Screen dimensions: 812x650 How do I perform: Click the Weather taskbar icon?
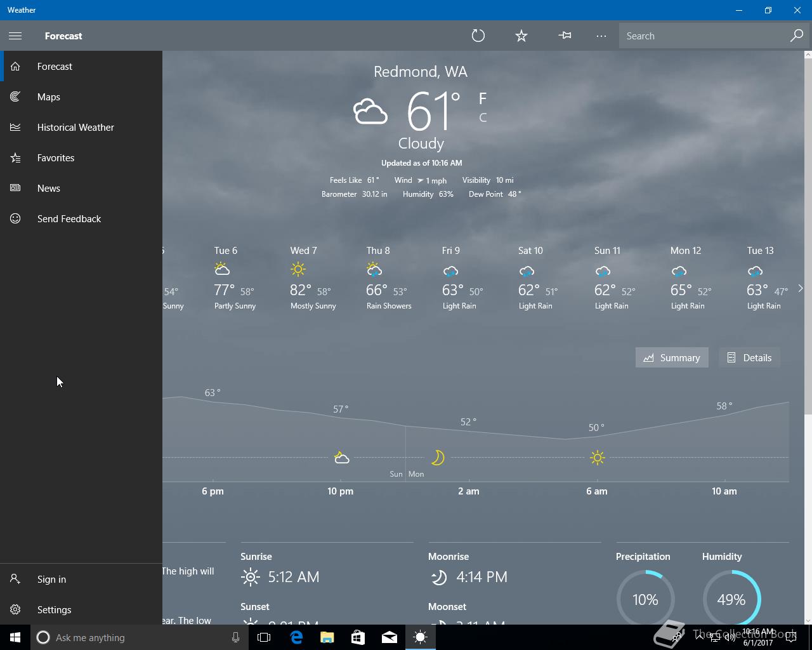coord(420,637)
